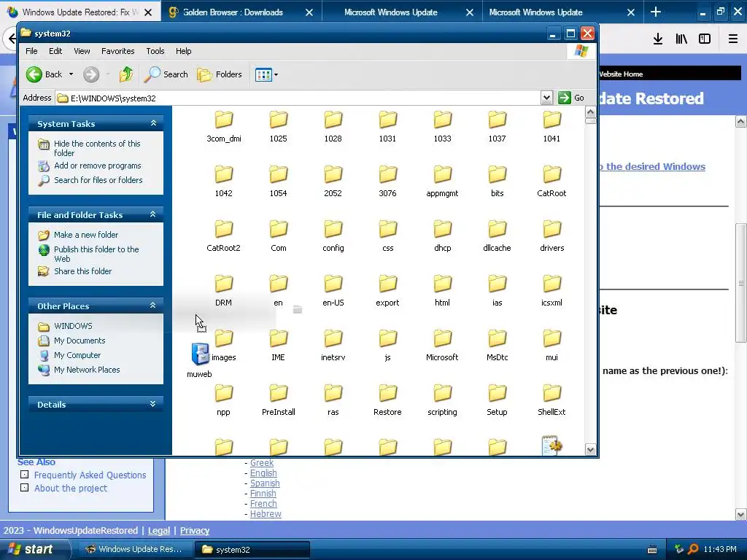Open the address bar dropdown

click(546, 98)
